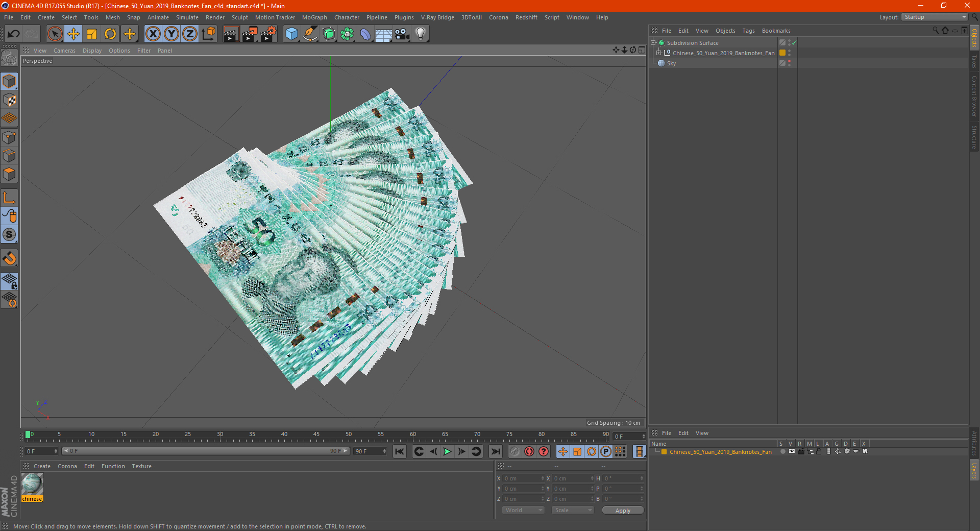
Task: Activate the Scale tool
Action: pyautogui.click(x=92, y=34)
